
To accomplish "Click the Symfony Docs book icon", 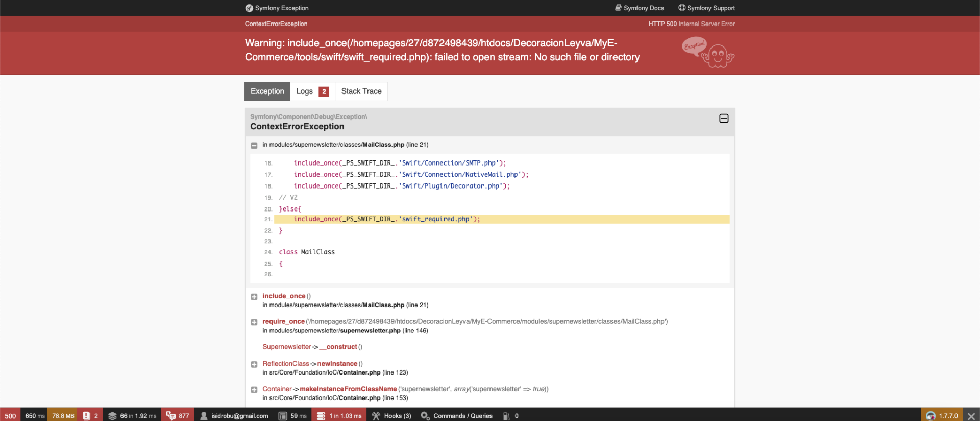I will [x=618, y=8].
